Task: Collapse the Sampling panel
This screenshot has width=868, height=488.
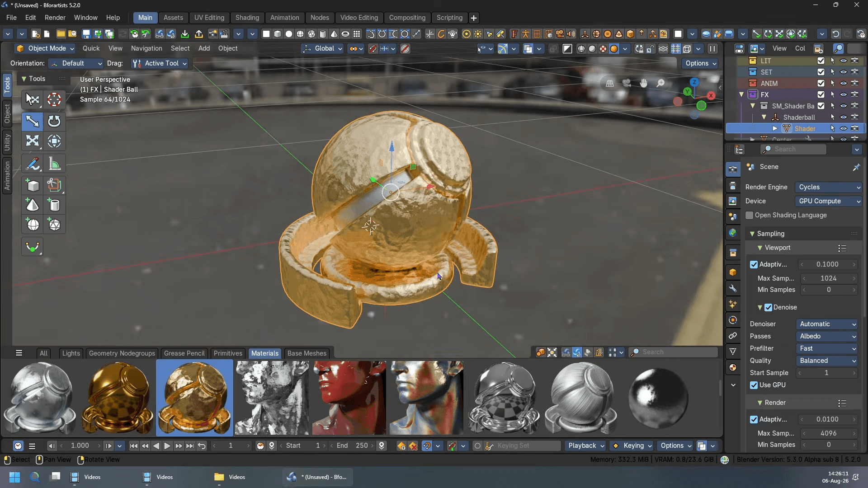Action: (x=752, y=234)
